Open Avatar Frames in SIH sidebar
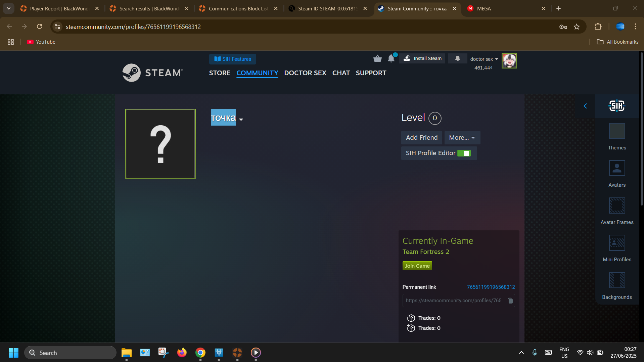 617,211
